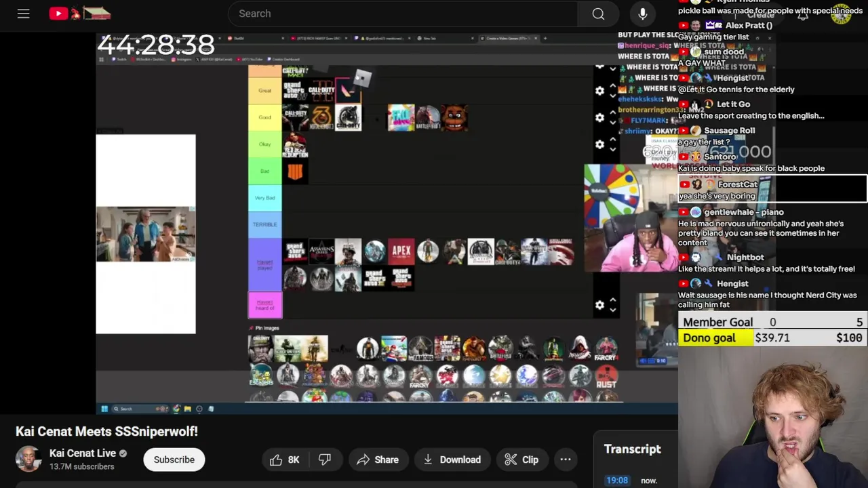Move Great row up with chevron
868x488 pixels.
(613, 86)
